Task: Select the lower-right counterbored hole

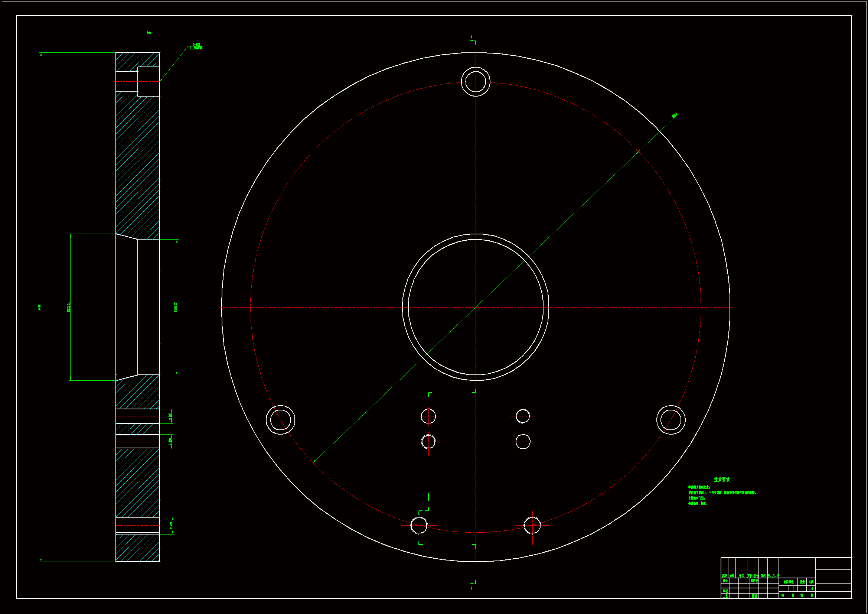Action: 670,419
